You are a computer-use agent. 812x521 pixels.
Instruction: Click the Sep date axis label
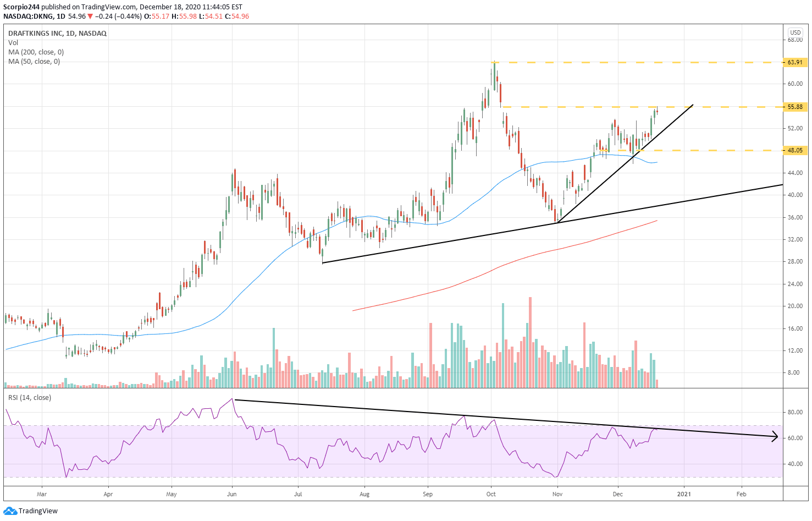coord(428,495)
